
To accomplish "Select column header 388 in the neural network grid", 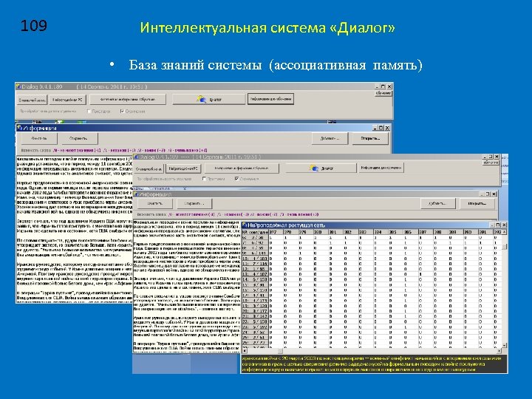I will coord(440,232).
